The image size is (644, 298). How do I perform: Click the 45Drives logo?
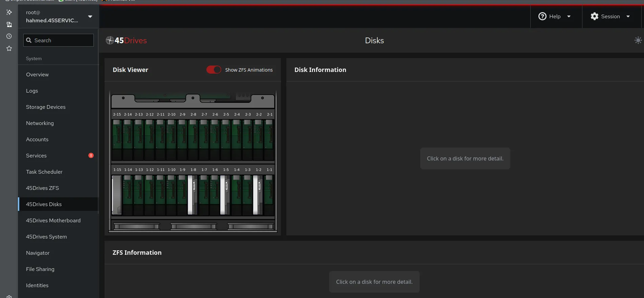point(126,41)
